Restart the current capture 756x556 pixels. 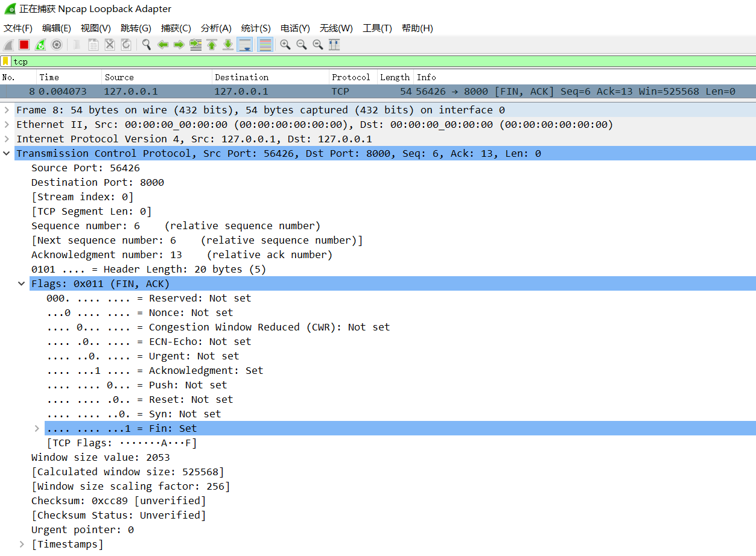pos(40,45)
